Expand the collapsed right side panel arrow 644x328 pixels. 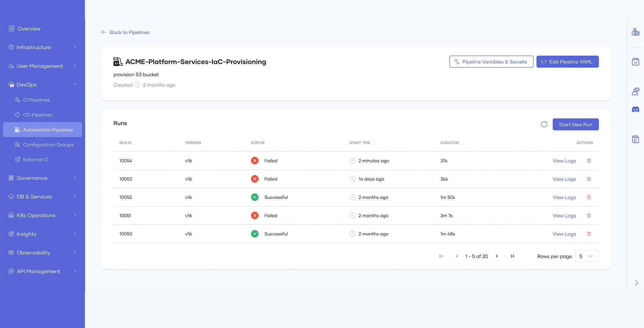(636, 283)
